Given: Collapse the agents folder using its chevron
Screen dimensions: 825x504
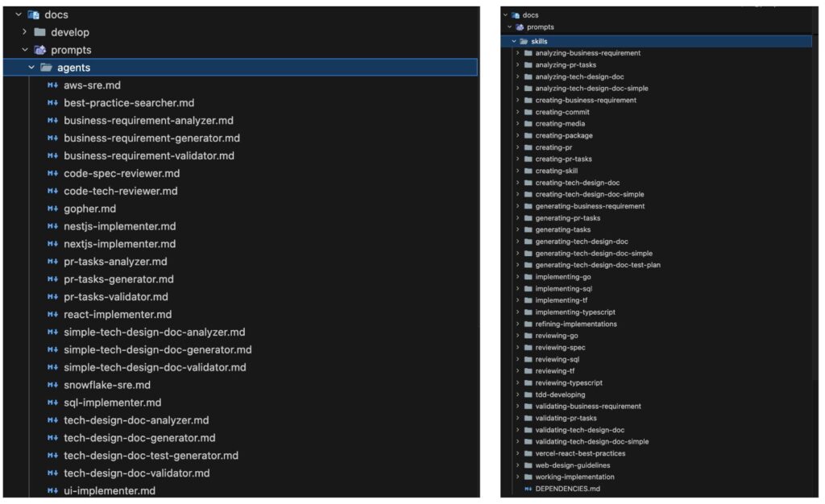Looking at the screenshot, I should [x=31, y=68].
